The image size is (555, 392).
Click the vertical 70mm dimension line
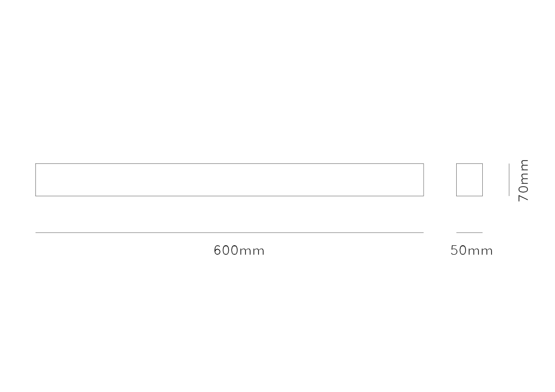coord(509,180)
